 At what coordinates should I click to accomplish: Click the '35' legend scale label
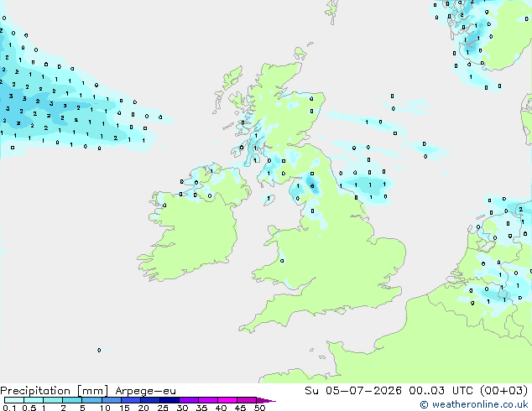click(202, 408)
